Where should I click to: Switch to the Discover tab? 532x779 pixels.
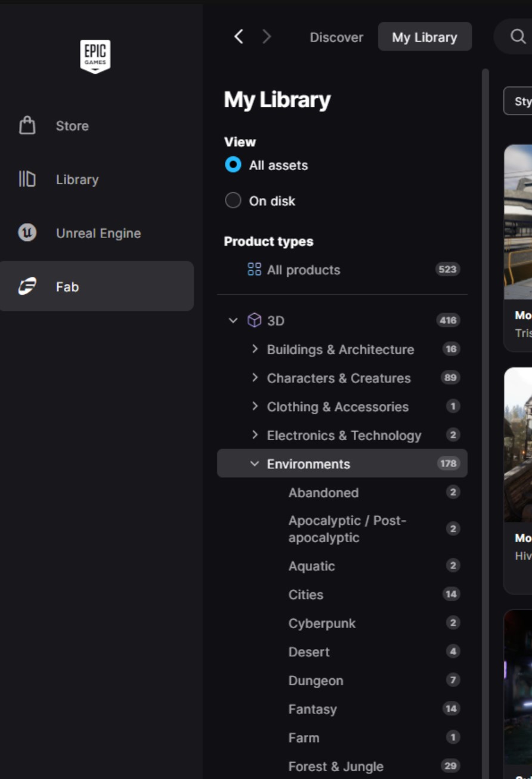point(336,37)
